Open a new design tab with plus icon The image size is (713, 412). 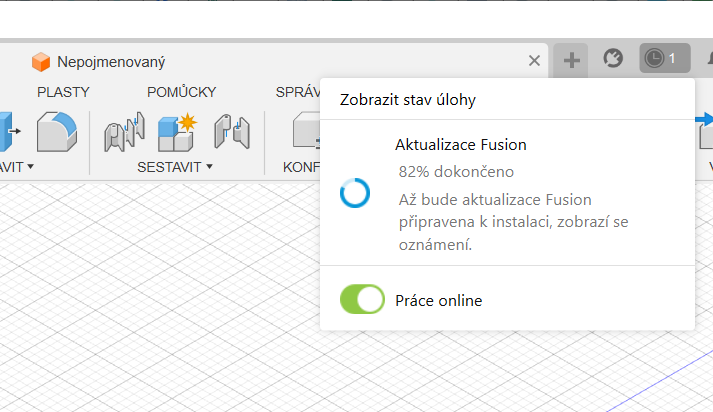click(x=571, y=60)
